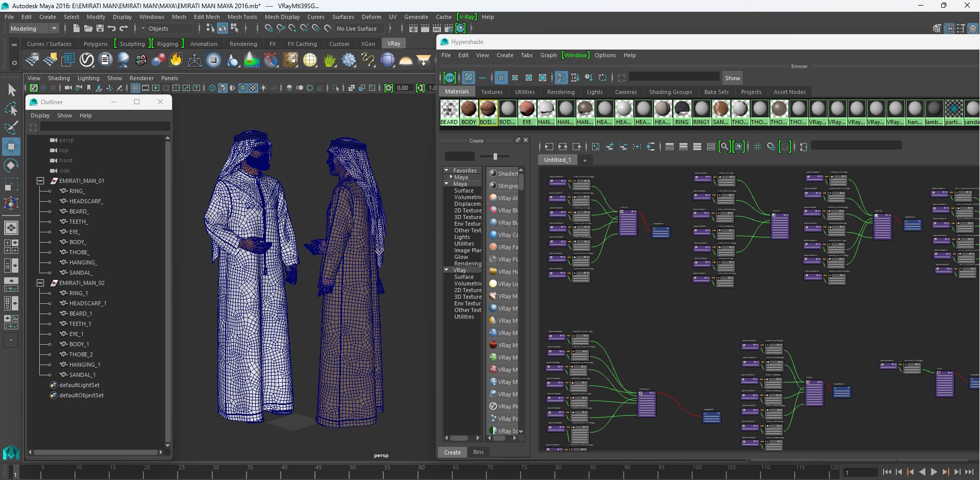Screen dimensions: 980x480
Task: Select the HEADSCARF_ node in Outliner
Action: (86, 201)
